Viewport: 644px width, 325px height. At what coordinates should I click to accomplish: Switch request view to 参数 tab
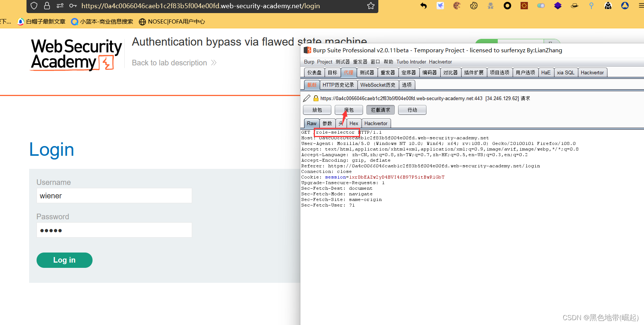327,123
